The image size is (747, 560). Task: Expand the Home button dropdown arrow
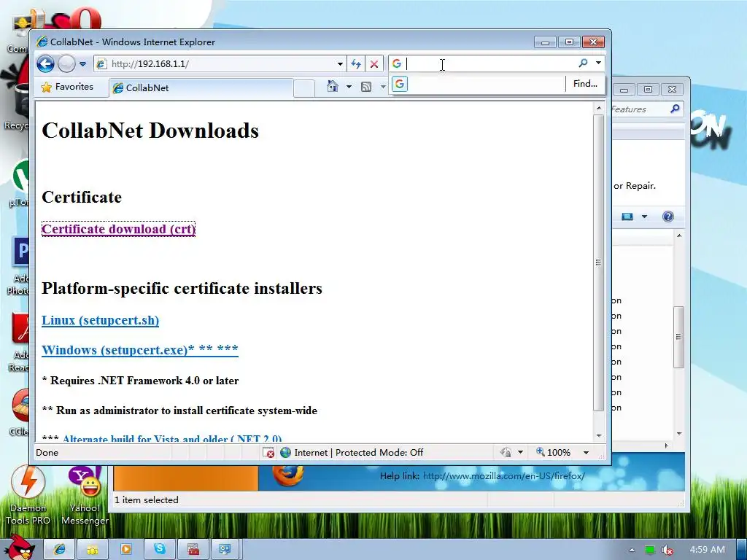pos(349,87)
